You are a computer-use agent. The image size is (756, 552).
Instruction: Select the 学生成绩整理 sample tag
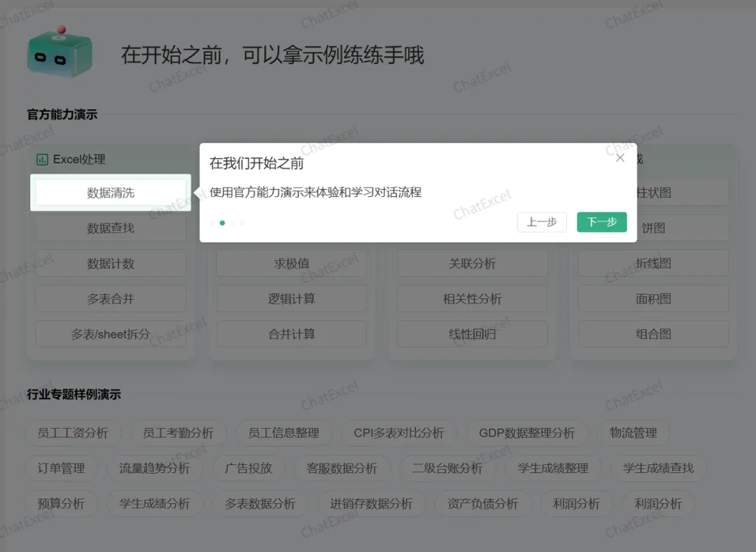click(x=553, y=468)
